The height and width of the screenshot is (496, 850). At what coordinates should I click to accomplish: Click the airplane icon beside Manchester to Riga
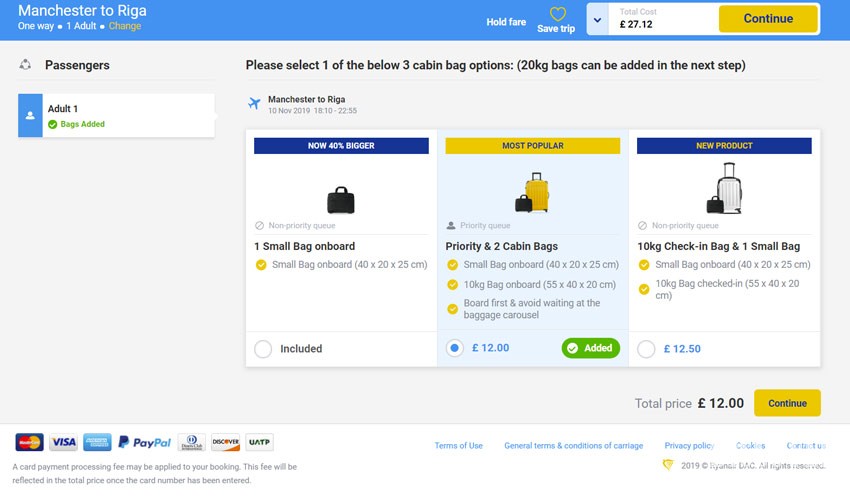(254, 103)
